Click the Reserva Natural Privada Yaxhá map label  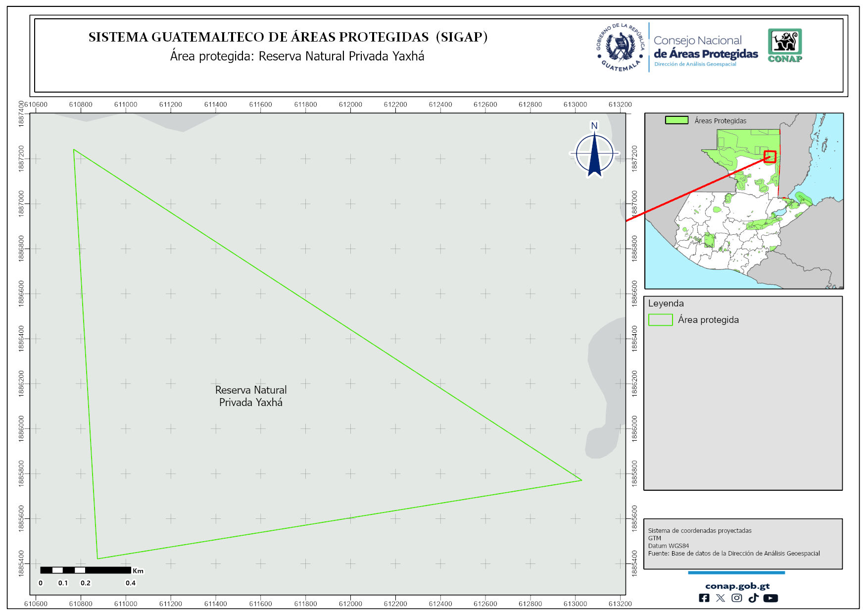coord(251,396)
